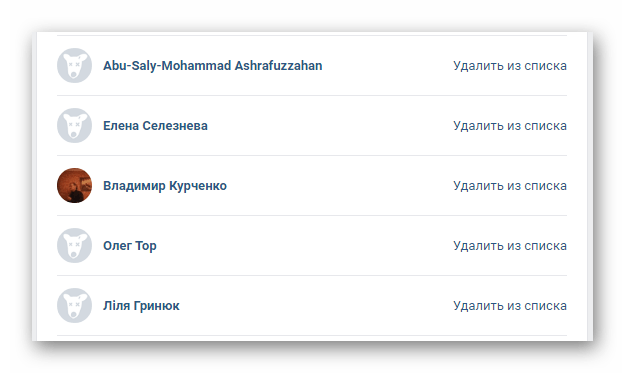Click Abu-Saly-Mohammad Ashrafuzzahan's default dog avatar
This screenshot has height=373, width=625.
coord(75,65)
